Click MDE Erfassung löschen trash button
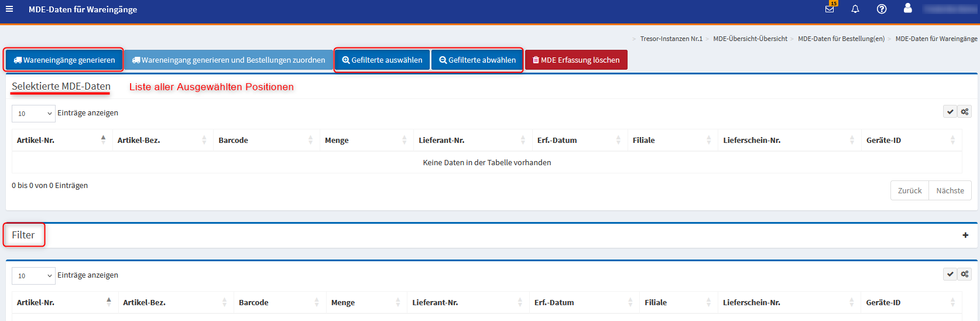Image resolution: width=980 pixels, height=321 pixels. 576,60
